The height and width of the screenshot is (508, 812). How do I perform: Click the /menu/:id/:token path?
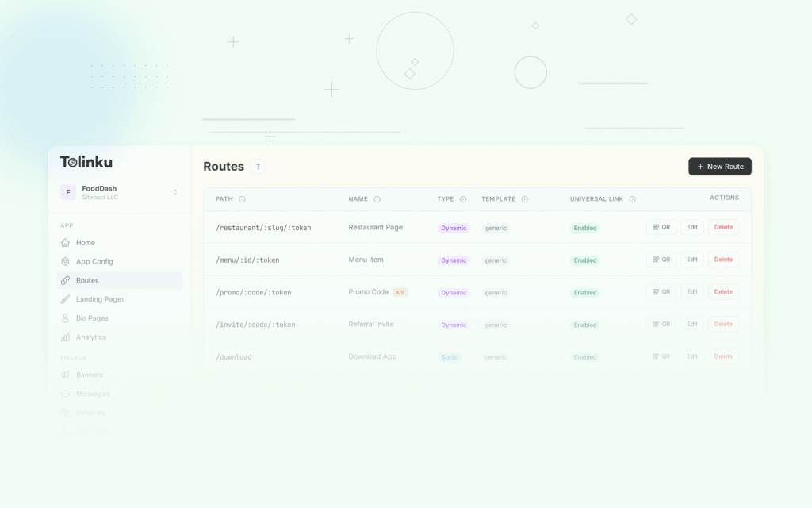pos(247,260)
